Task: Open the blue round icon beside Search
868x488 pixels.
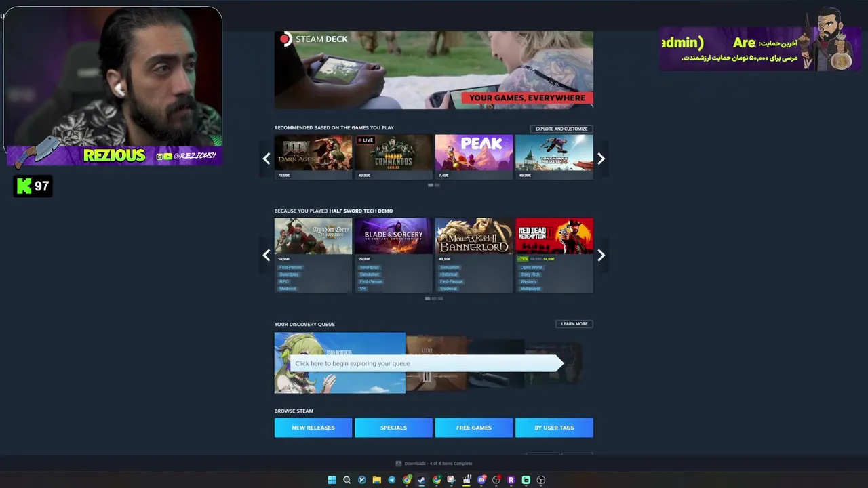Action: coord(361,480)
